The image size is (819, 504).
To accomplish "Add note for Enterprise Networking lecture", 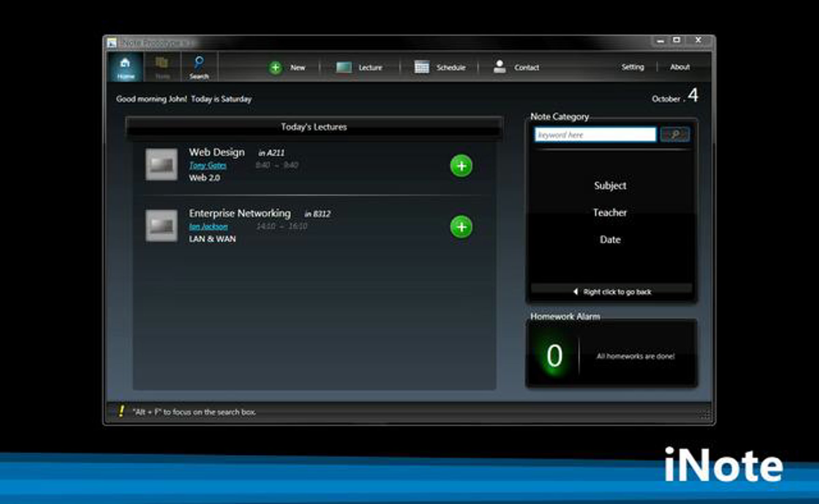I will pyautogui.click(x=461, y=227).
